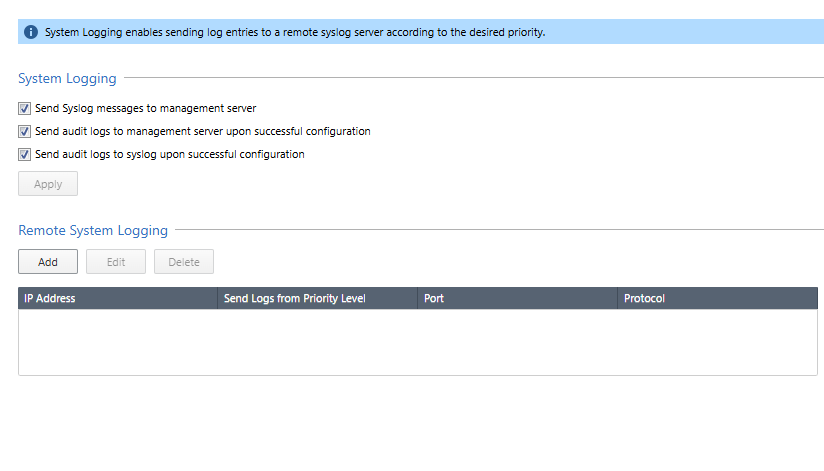The height and width of the screenshot is (471, 824).
Task: Click the blue info icon in banner
Action: pos(31,32)
